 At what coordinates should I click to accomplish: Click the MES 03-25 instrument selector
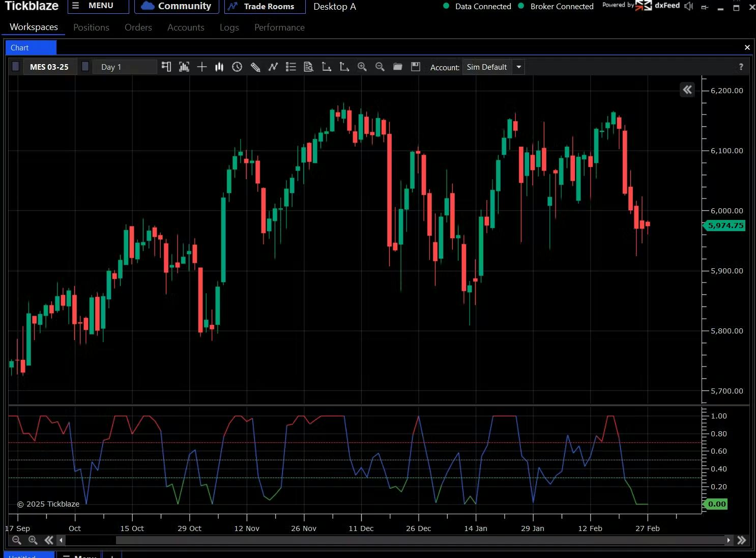click(x=49, y=67)
